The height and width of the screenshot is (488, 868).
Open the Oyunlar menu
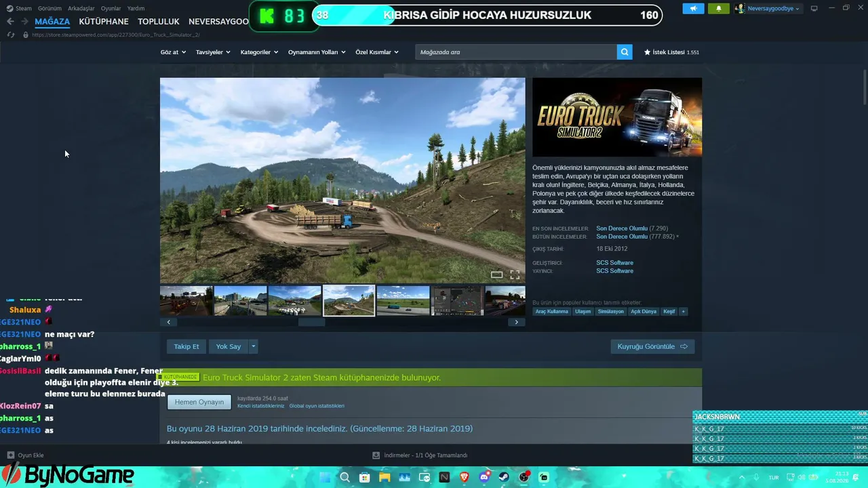pos(111,9)
